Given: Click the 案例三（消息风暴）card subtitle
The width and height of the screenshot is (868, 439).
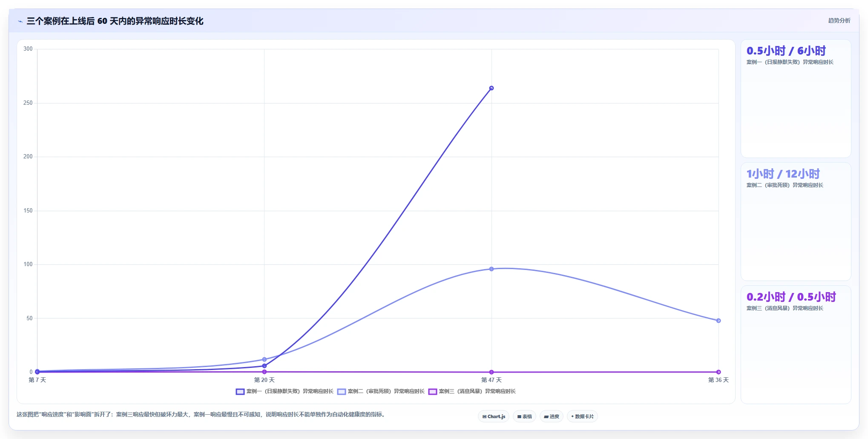Looking at the screenshot, I should [x=785, y=308].
